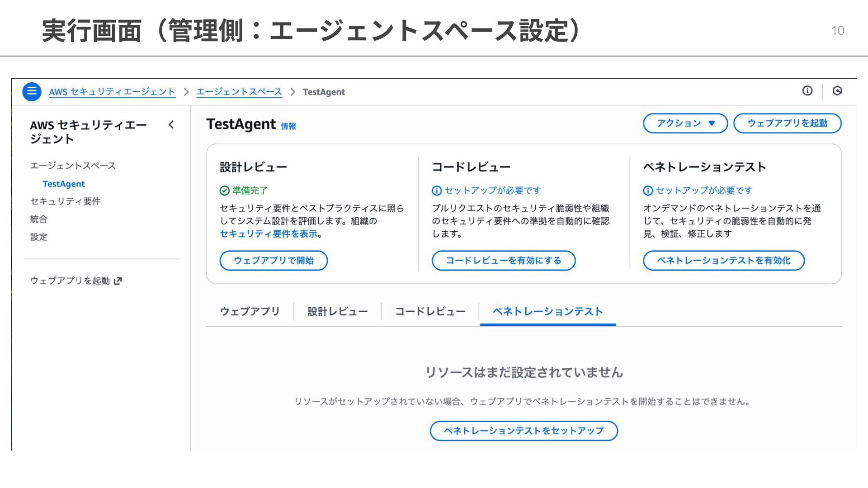The height and width of the screenshot is (488, 868).
Task: Go to エージェントスペース breadcrumb link
Action: pos(239,92)
